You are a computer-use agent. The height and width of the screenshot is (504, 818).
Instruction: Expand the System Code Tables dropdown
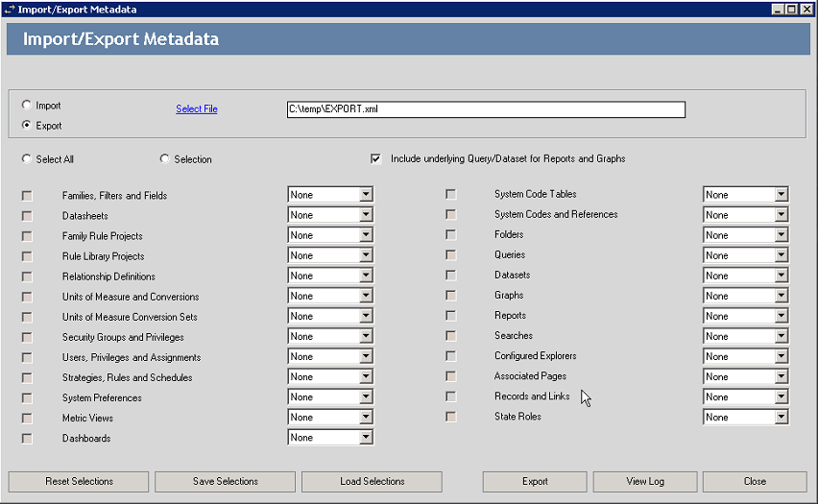pos(746,195)
